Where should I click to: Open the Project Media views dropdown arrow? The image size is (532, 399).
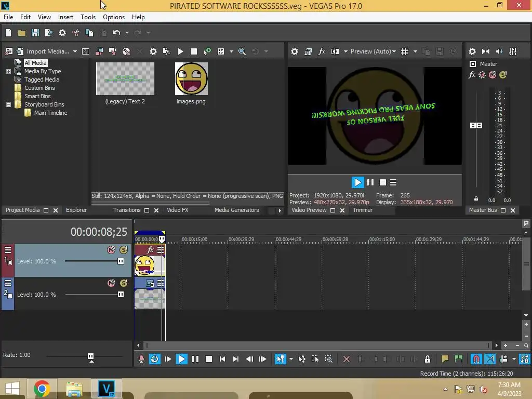pos(231,51)
